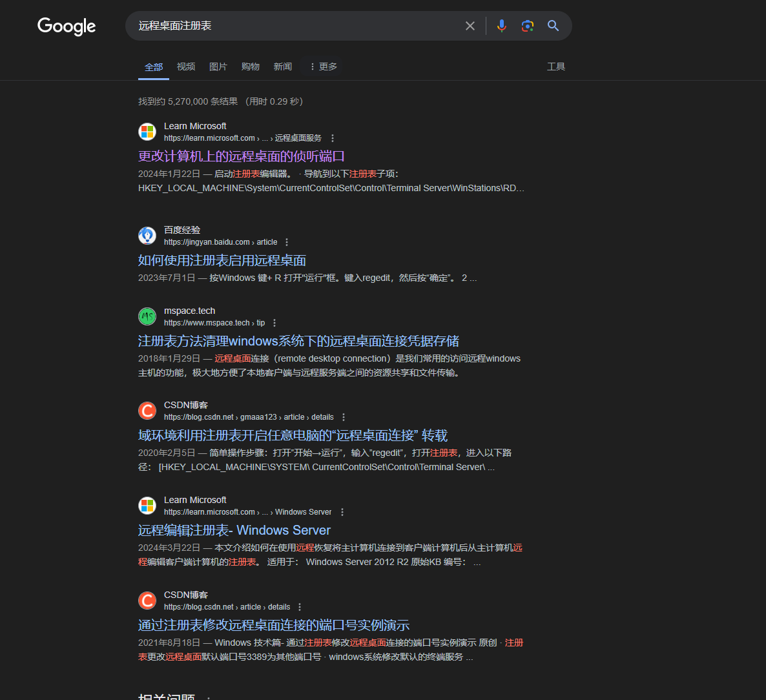The image size is (766, 700).
Task: Click the Learn Microsoft favicon of first result
Action: [x=147, y=132]
